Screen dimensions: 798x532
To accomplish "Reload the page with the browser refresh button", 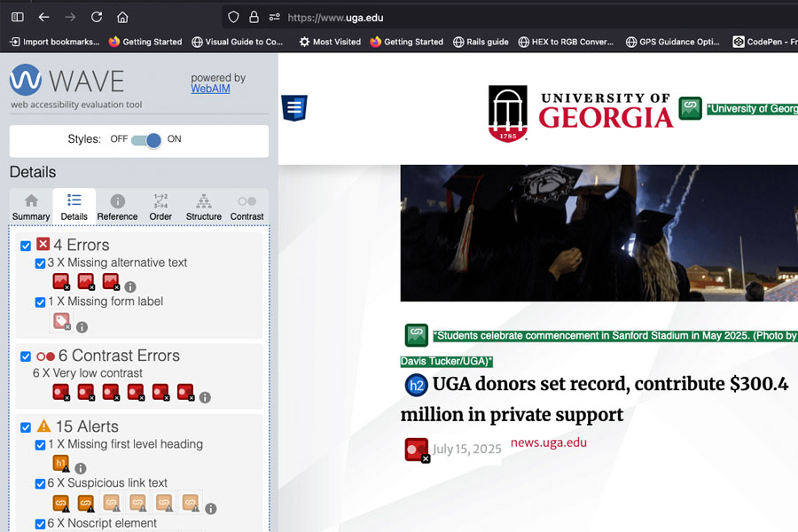I will pyautogui.click(x=97, y=17).
